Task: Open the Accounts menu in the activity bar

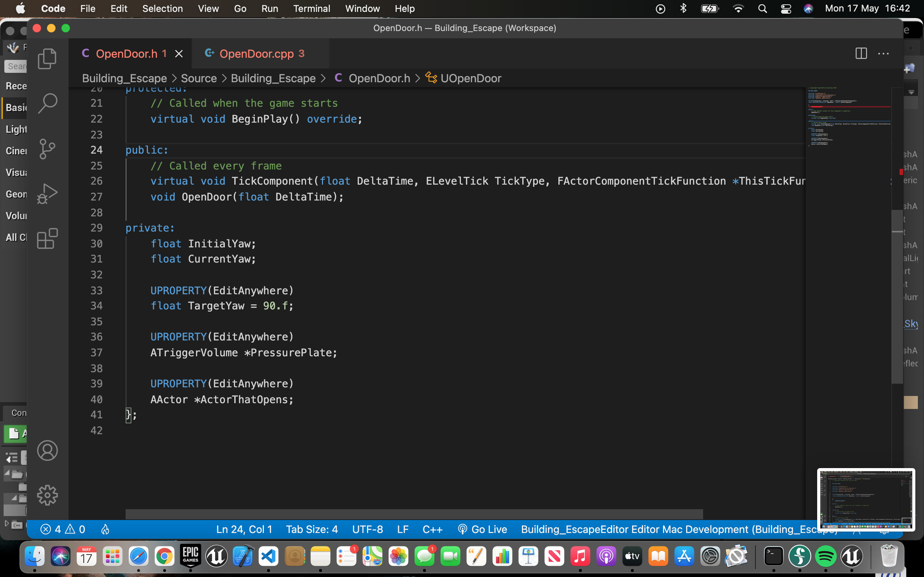Action: 47,450
